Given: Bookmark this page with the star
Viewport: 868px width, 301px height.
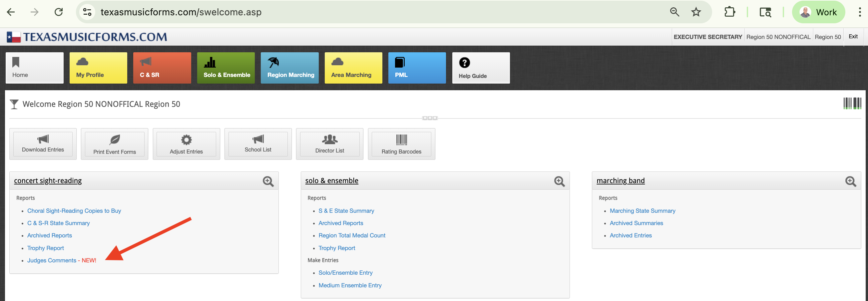Looking at the screenshot, I should (696, 12).
